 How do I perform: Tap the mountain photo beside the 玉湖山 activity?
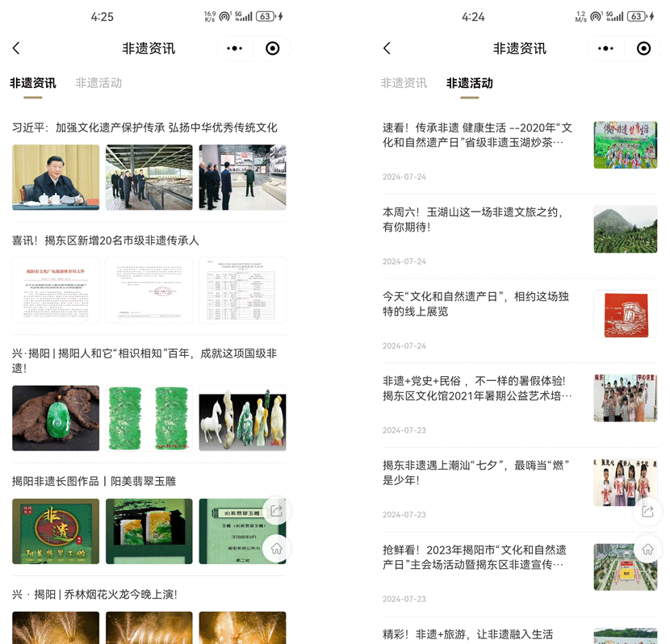626,229
